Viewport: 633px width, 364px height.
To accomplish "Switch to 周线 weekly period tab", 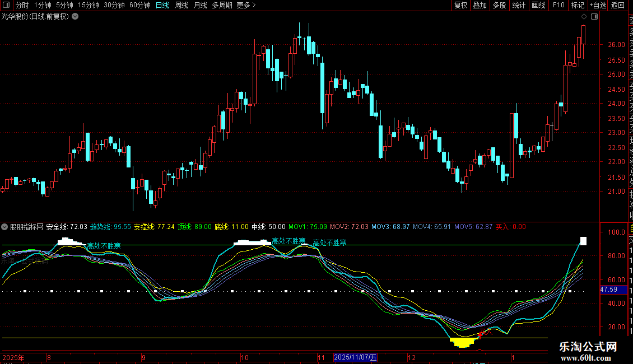I will 181,6.
